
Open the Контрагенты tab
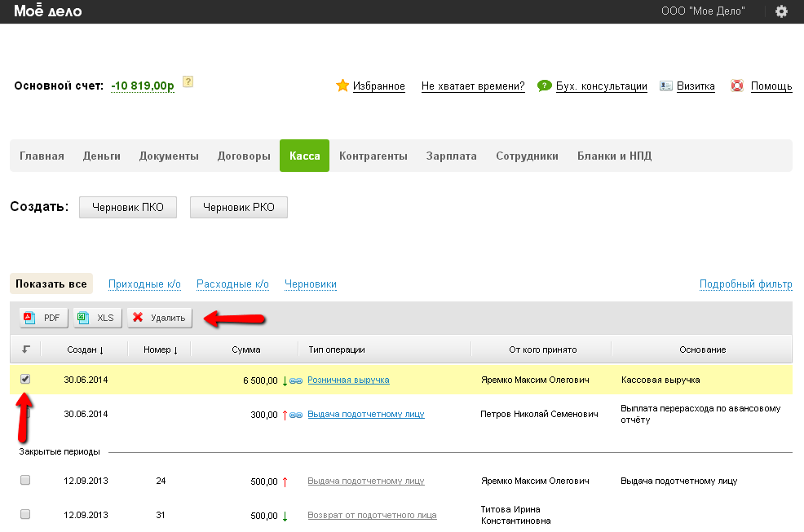click(373, 156)
